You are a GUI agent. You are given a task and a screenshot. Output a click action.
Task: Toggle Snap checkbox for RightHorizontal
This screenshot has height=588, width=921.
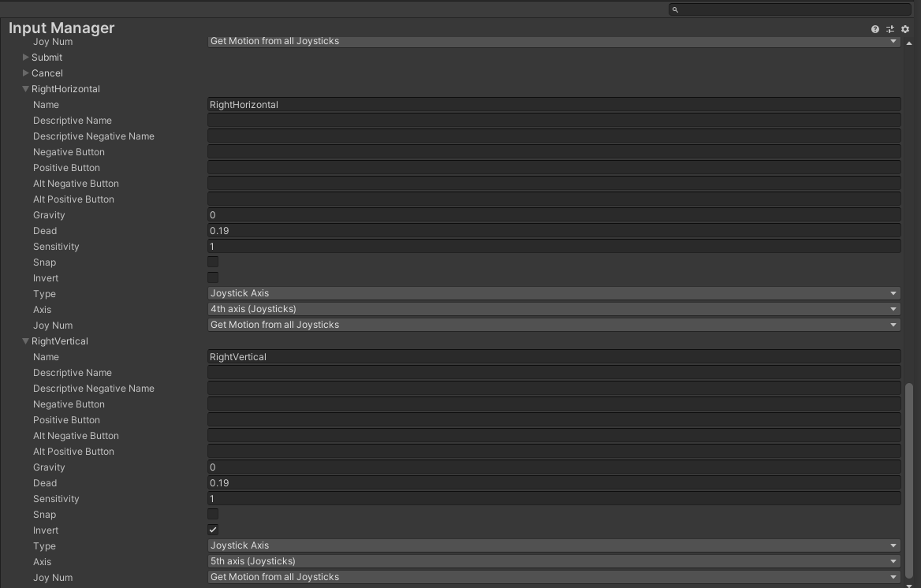coord(213,262)
